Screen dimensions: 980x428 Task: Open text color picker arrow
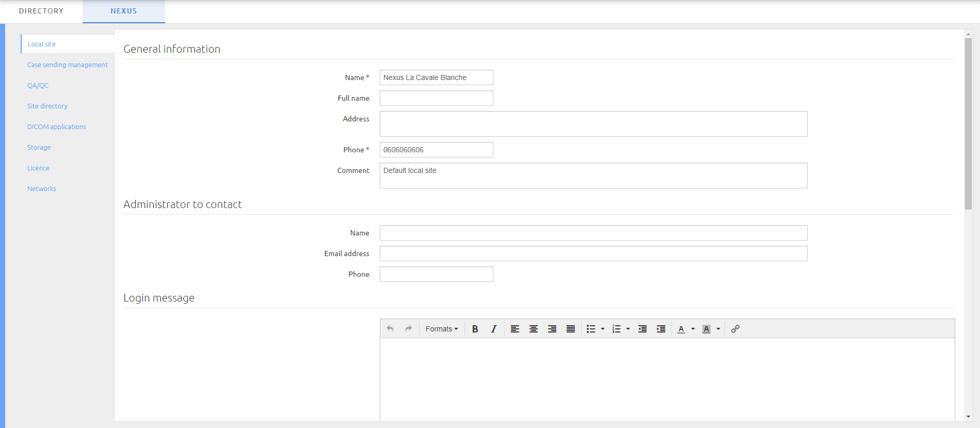pos(693,329)
